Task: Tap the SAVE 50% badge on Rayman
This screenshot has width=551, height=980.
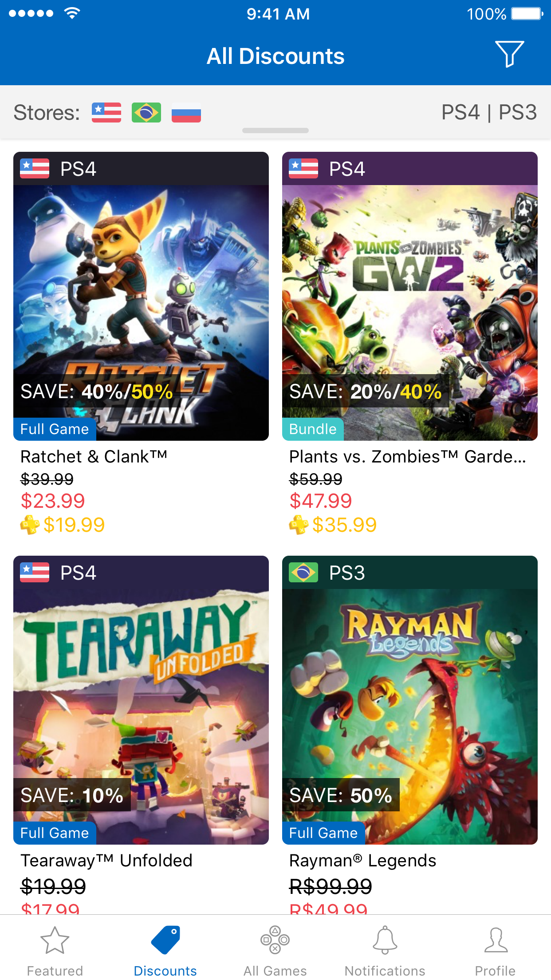Action: point(341,795)
